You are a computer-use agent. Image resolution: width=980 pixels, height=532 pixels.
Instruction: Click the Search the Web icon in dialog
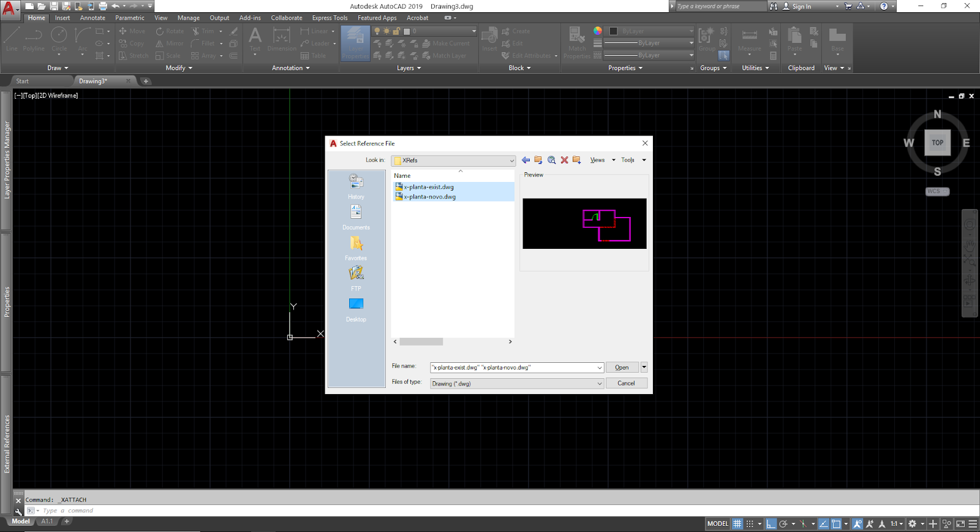[x=551, y=160]
